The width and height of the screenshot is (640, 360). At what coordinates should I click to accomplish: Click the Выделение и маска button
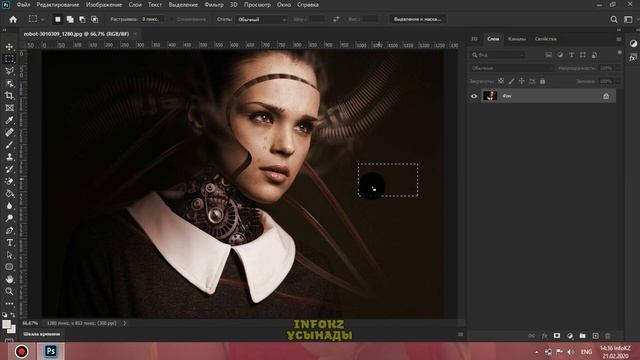[x=418, y=19]
